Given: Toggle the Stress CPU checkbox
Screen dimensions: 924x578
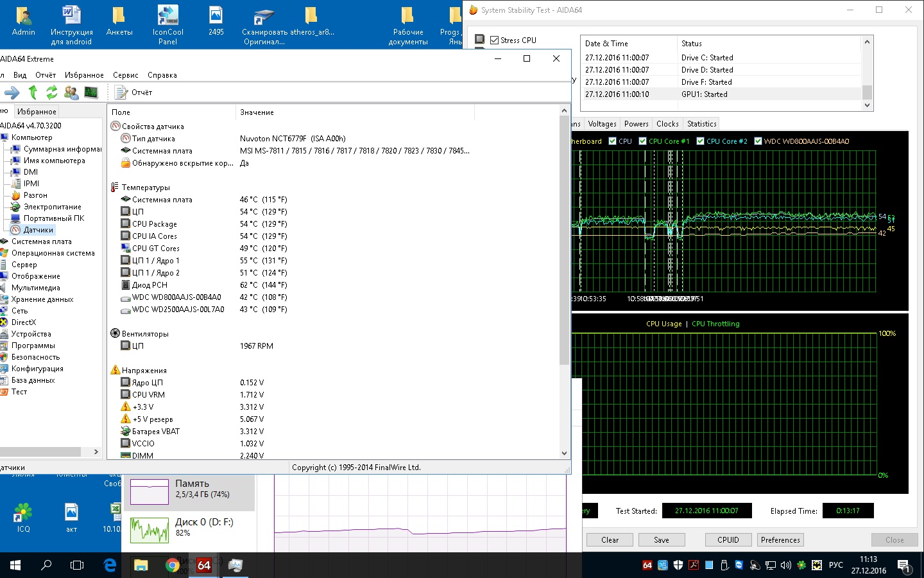Looking at the screenshot, I should pos(495,40).
